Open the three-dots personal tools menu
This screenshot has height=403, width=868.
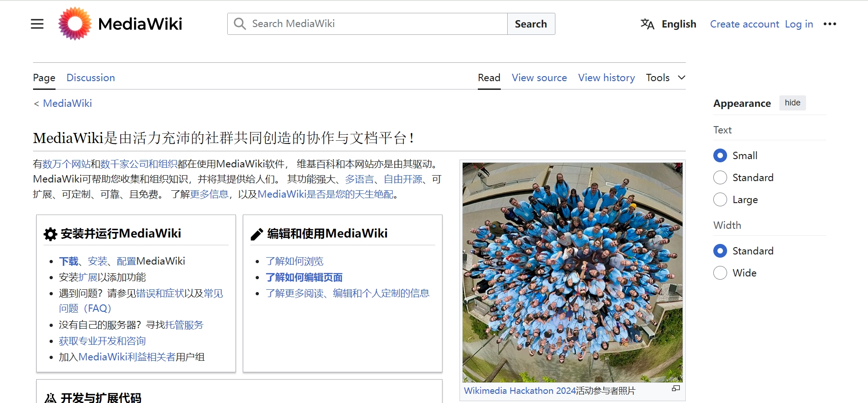(x=829, y=24)
